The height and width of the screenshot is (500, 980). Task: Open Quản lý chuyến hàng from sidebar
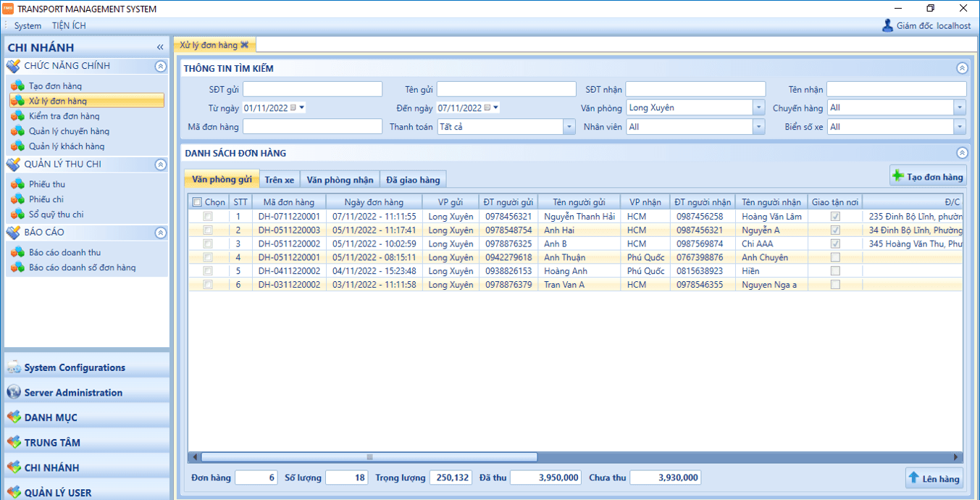coord(69,131)
